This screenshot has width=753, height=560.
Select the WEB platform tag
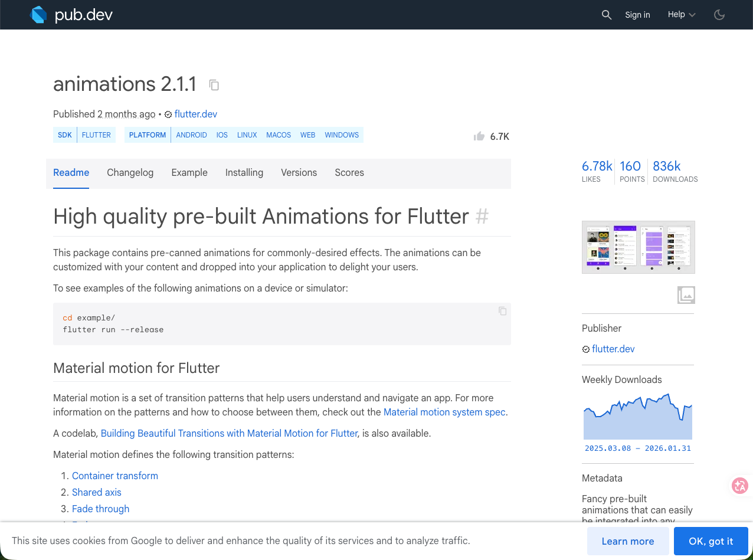coord(307,135)
